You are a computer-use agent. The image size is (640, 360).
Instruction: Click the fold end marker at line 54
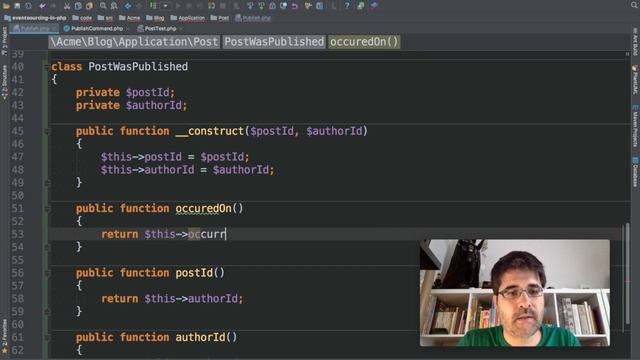[47, 247]
